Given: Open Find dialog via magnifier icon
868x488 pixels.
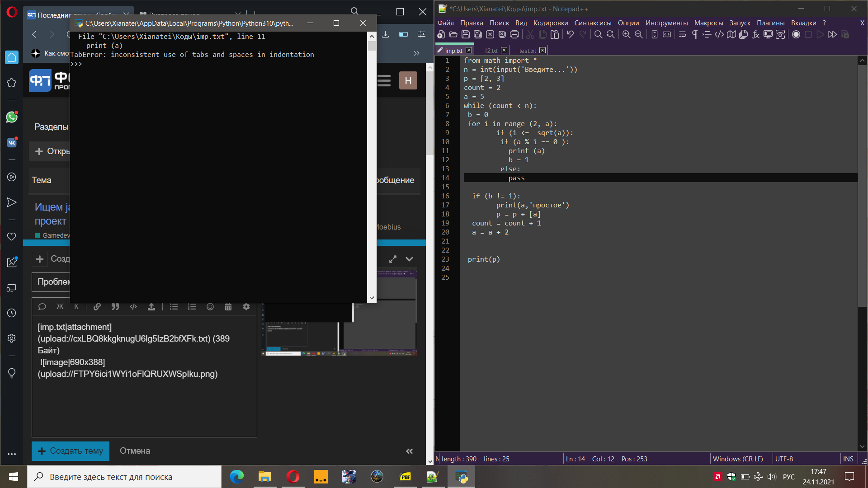Looking at the screenshot, I should (x=598, y=34).
